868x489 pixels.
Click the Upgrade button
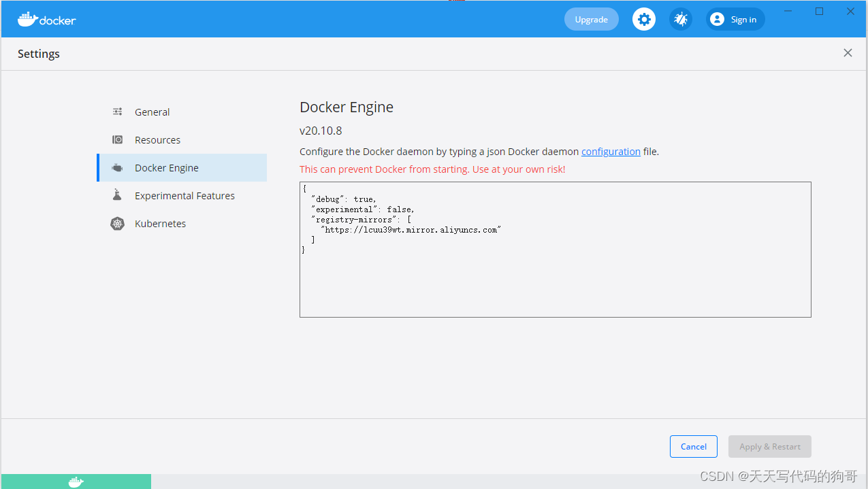(x=592, y=19)
